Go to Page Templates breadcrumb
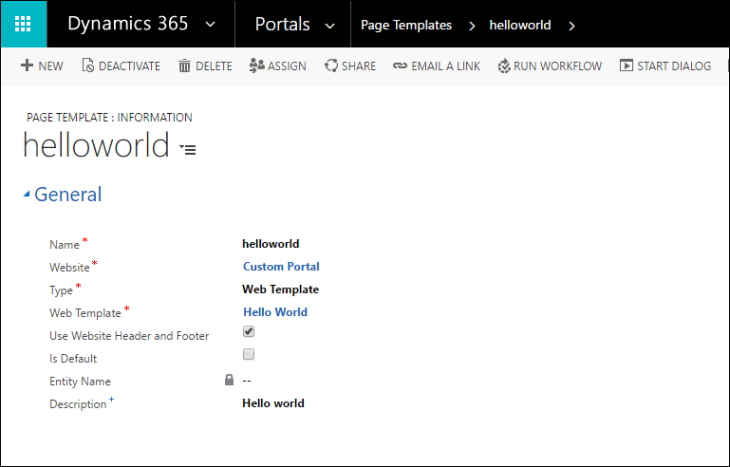This screenshot has height=467, width=730. 405,25
